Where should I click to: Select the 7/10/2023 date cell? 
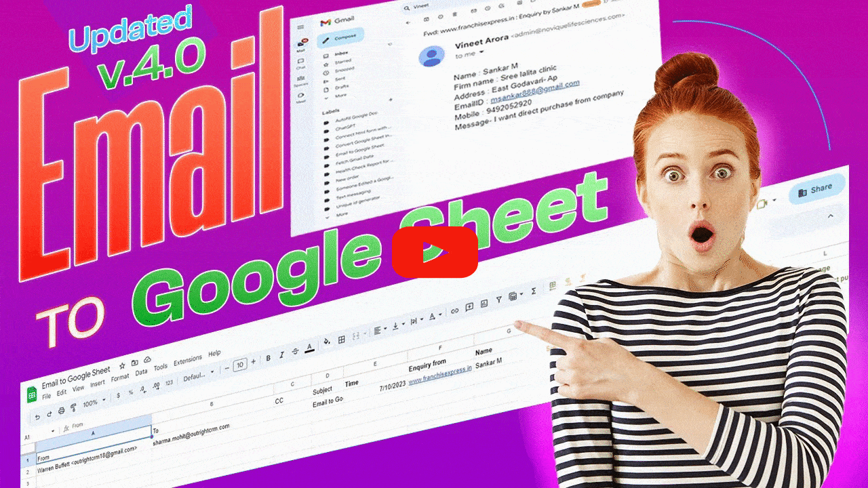393,386
